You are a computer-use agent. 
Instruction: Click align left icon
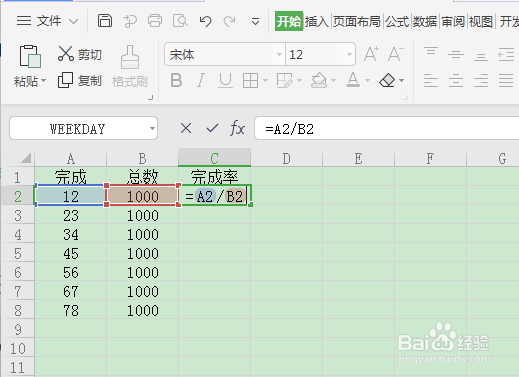tap(431, 81)
